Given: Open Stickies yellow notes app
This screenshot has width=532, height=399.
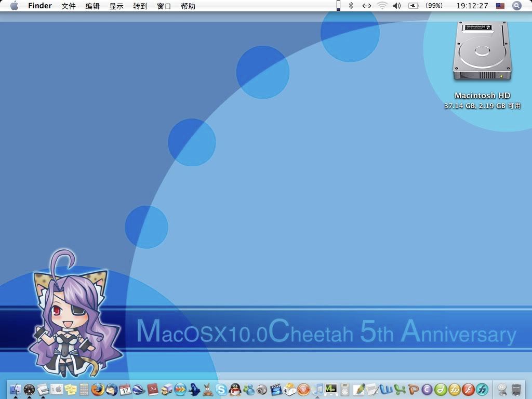Looking at the screenshot, I should click(71, 390).
